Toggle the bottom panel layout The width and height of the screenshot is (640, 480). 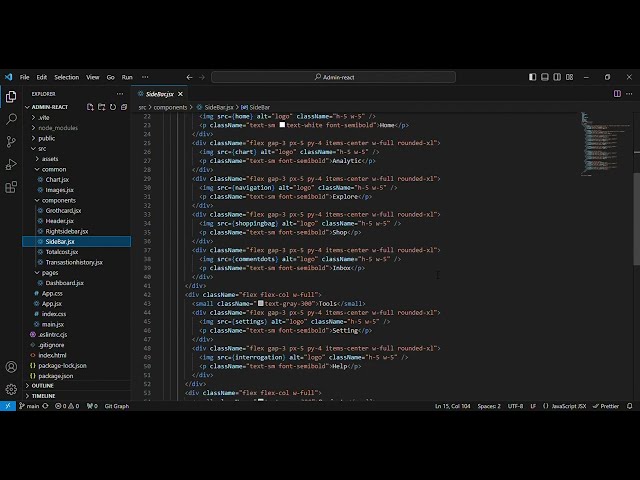point(544,77)
